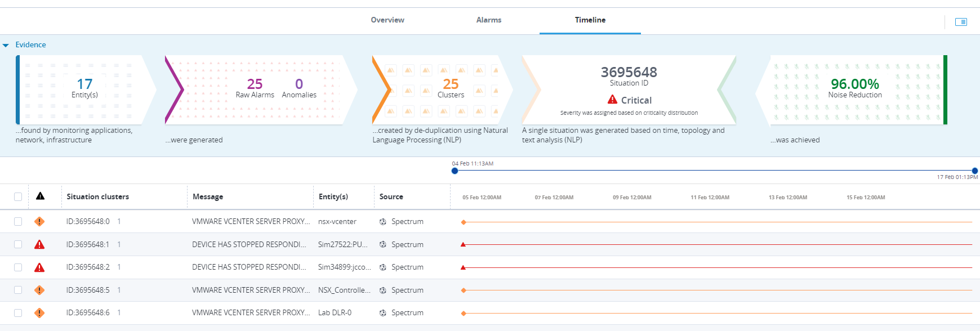Click the 17 Entity(s) count
980x331 pixels.
[x=84, y=84]
